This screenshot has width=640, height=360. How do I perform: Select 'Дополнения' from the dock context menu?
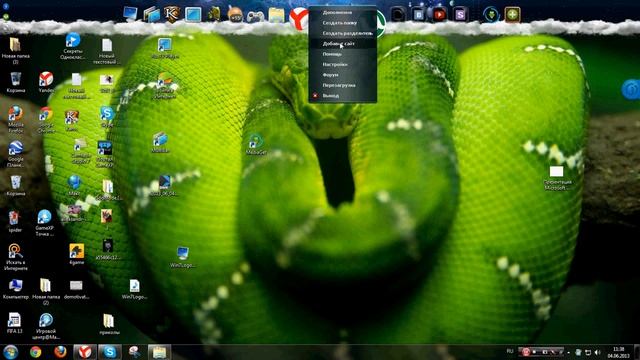click(342, 13)
